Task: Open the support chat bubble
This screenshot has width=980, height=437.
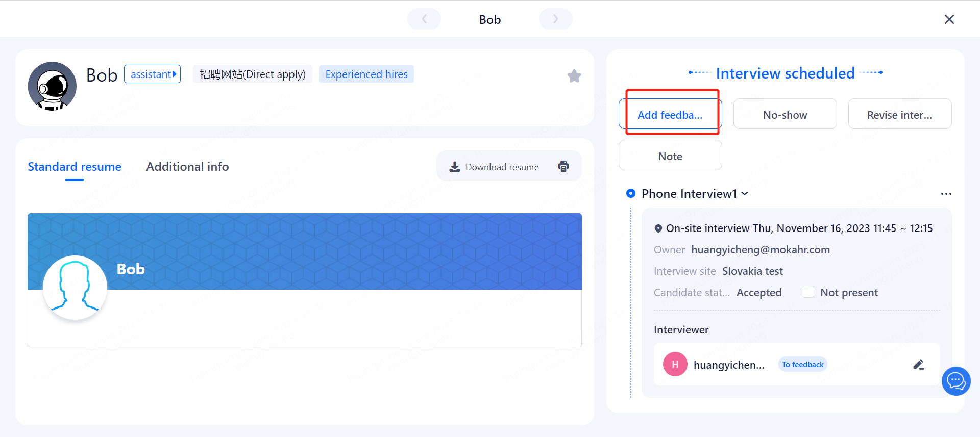Action: tap(955, 381)
